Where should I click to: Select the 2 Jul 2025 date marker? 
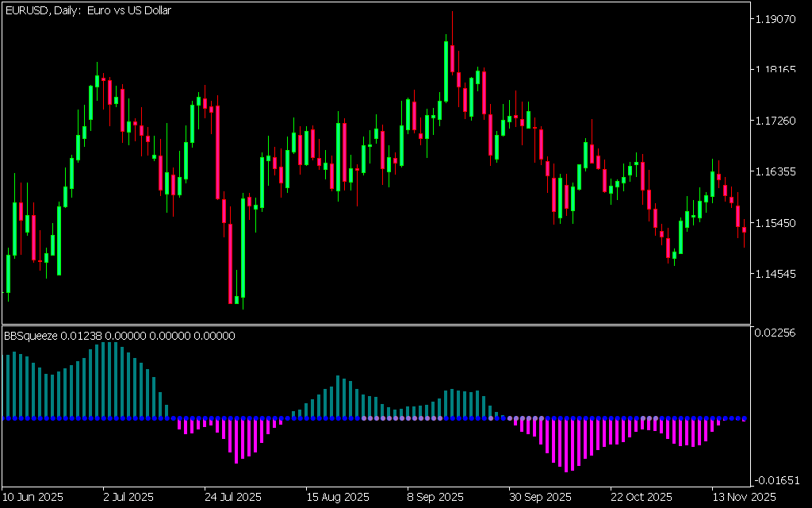point(128,497)
